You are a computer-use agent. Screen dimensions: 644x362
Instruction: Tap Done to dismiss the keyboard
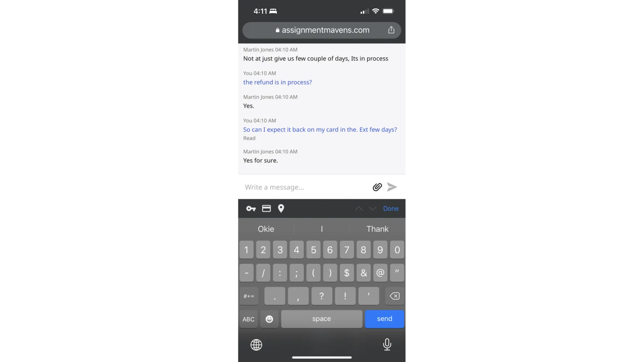[x=391, y=209]
